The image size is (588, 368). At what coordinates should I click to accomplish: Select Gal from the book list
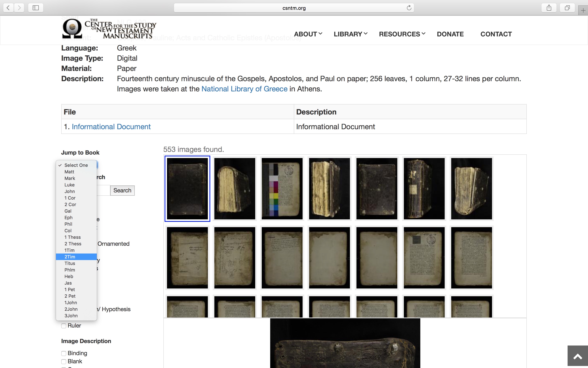coord(76,211)
